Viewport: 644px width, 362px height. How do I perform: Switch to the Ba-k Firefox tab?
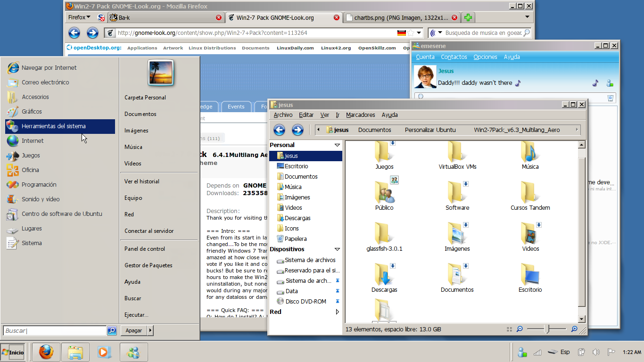click(x=166, y=17)
